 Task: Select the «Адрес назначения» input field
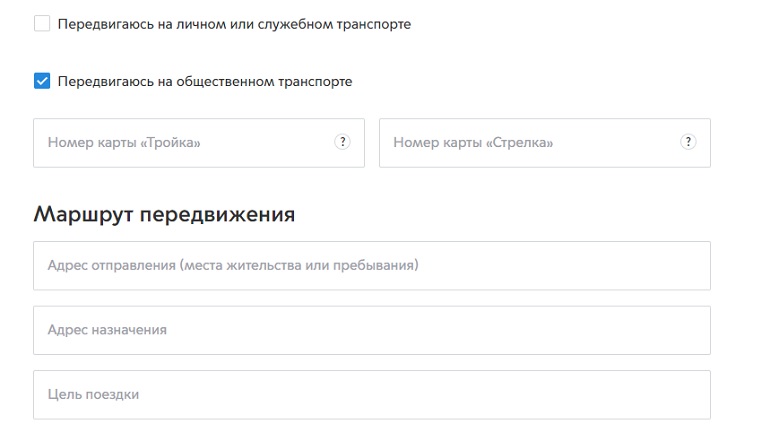372,330
